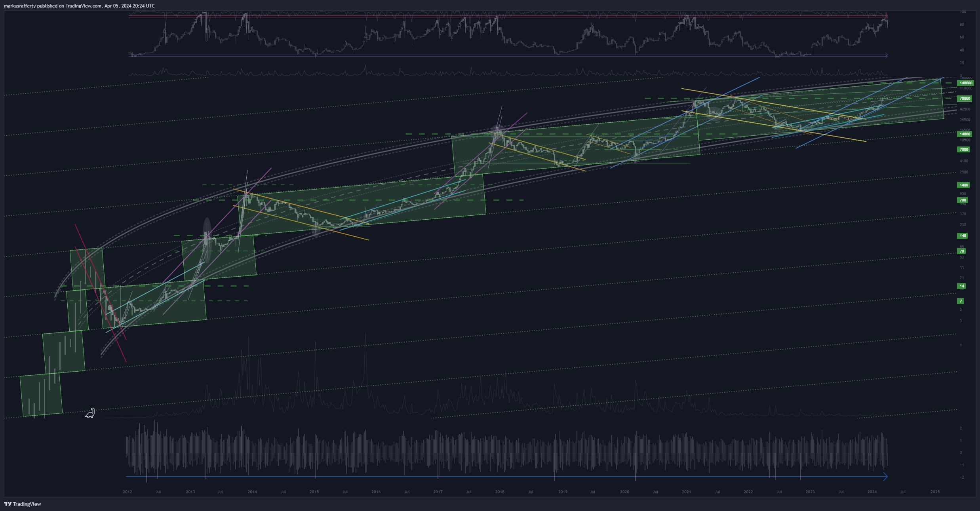Click the 2023 time axis label
Screen dimensions: 980x511
(810, 492)
